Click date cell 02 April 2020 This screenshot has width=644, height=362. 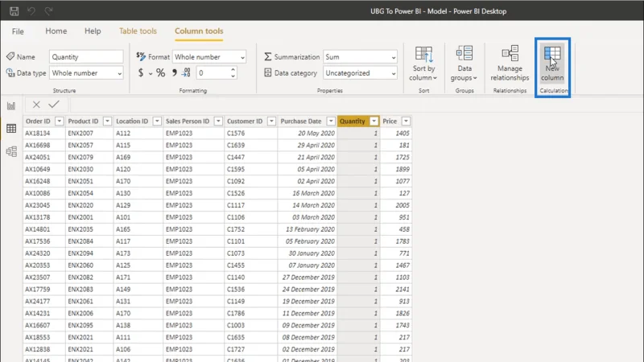click(x=308, y=181)
